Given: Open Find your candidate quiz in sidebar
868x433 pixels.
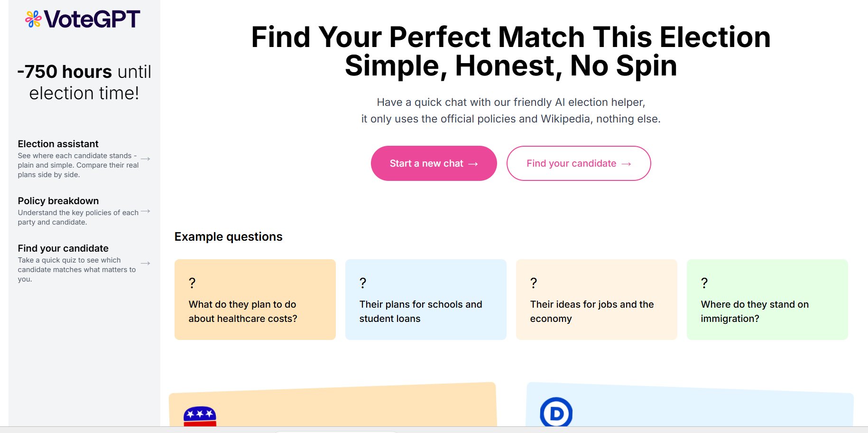Looking at the screenshot, I should click(84, 263).
